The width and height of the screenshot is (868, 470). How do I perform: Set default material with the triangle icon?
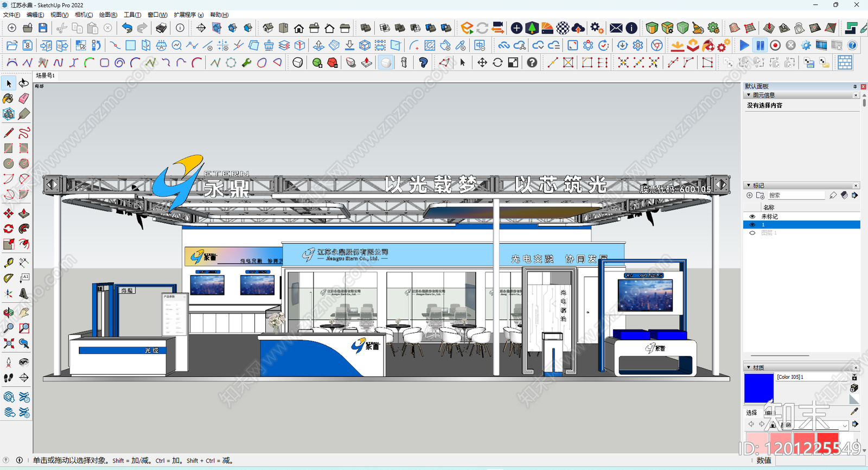(x=854, y=399)
